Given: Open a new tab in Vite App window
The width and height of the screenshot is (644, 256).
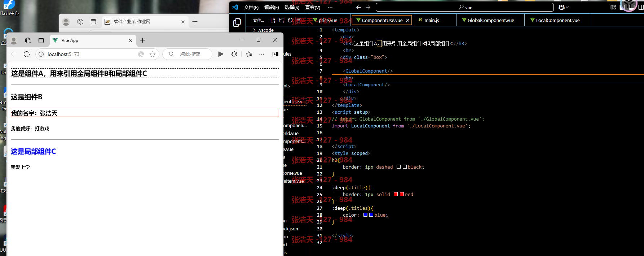Looking at the screenshot, I should 142,40.
